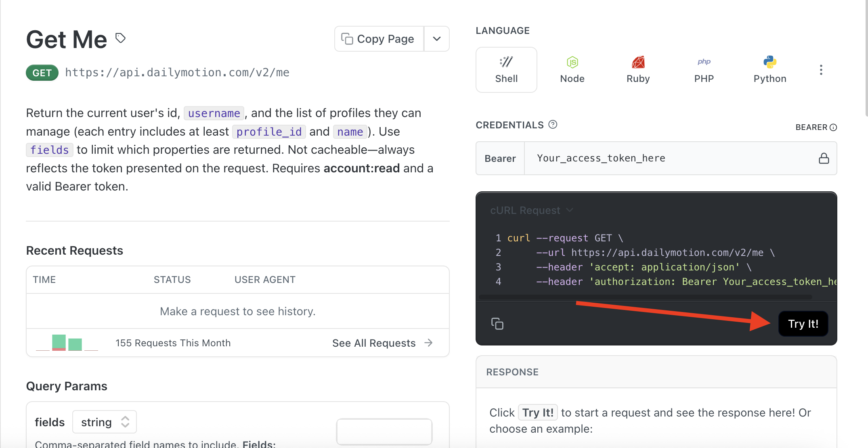
Task: Click the profile_id inline code term
Action: [x=269, y=132]
